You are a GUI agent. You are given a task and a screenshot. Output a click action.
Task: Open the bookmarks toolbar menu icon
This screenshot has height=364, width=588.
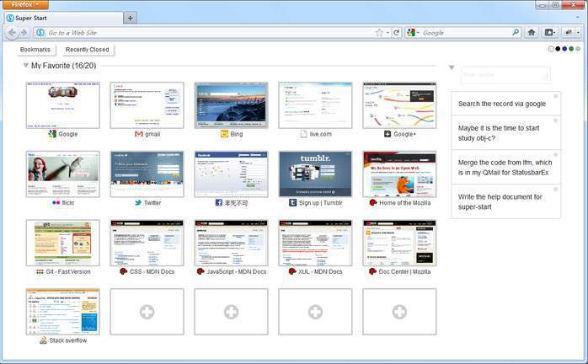coord(551,33)
